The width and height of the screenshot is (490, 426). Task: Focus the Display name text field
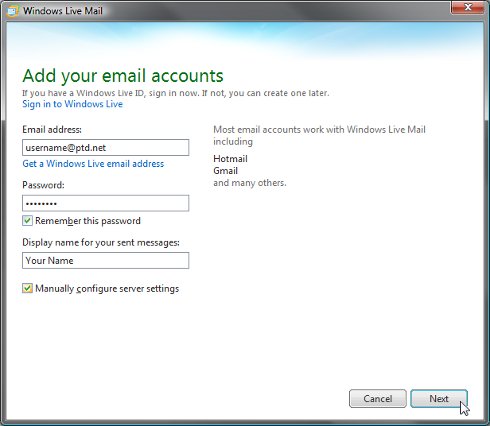pos(106,260)
